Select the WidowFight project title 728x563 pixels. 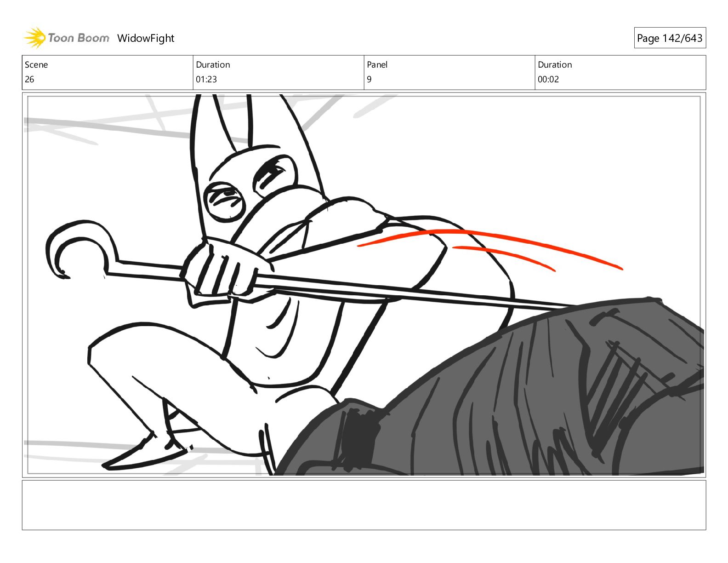coord(146,38)
